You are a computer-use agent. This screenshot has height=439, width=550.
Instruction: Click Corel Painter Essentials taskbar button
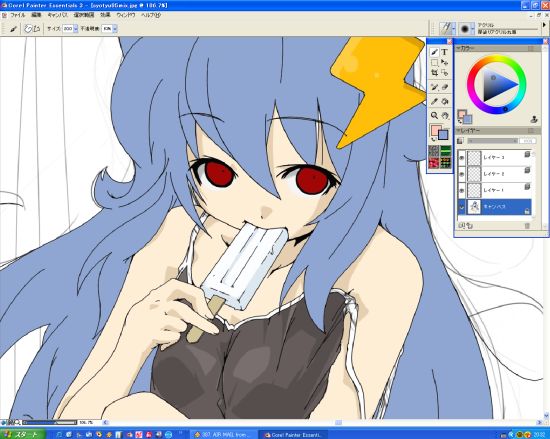point(293,435)
